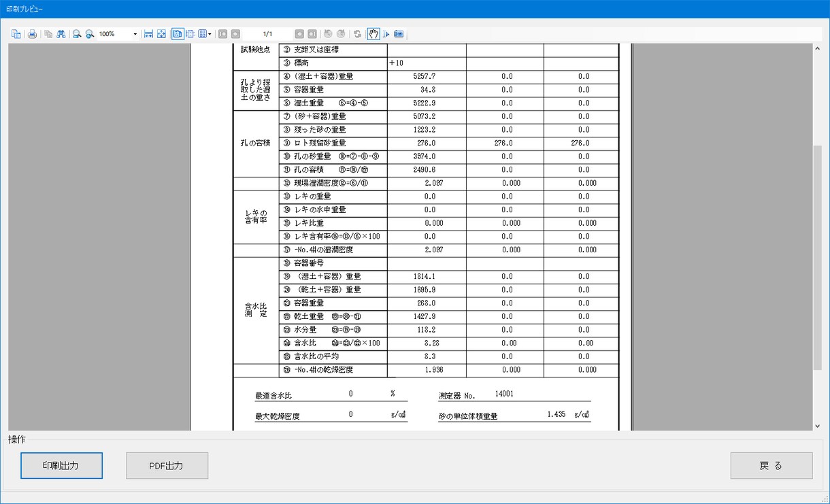This screenshot has width=830, height=504.
Task: Click the 含水比の平均 row label
Action: coord(316,356)
